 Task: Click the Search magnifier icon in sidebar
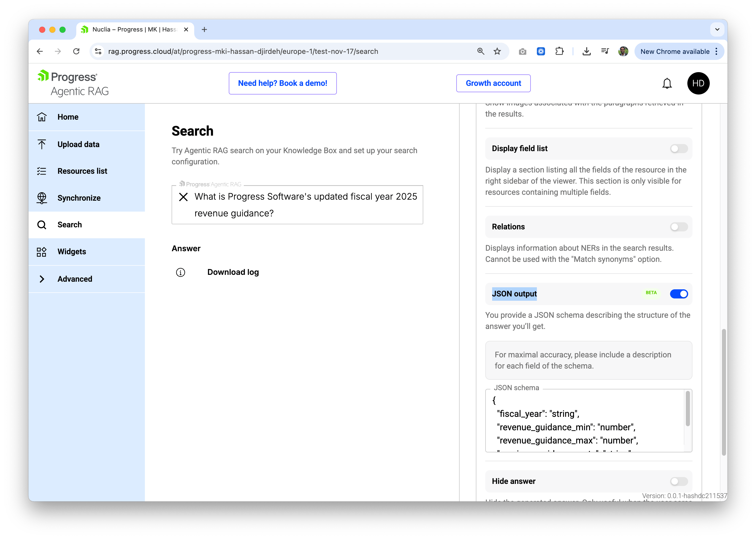(x=41, y=225)
